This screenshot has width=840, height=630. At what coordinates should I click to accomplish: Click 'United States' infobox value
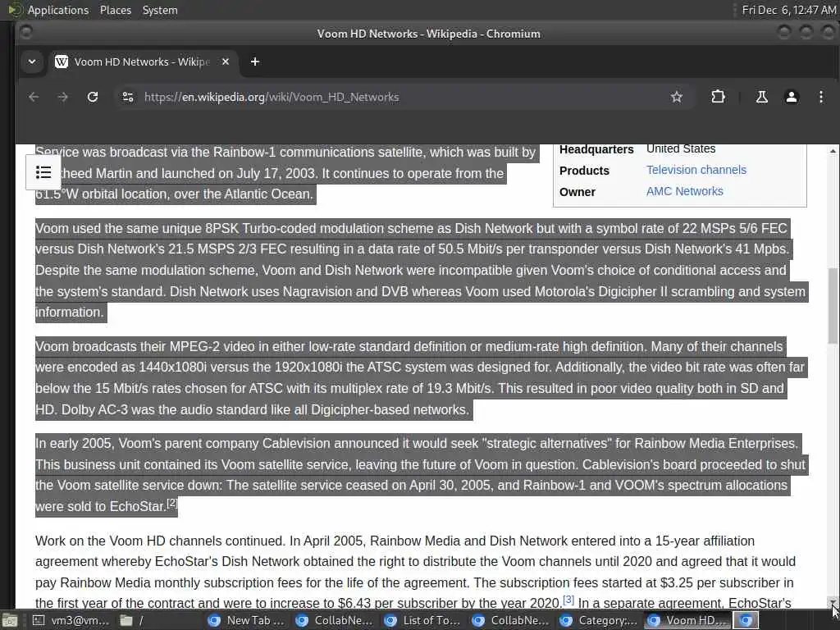680,148
